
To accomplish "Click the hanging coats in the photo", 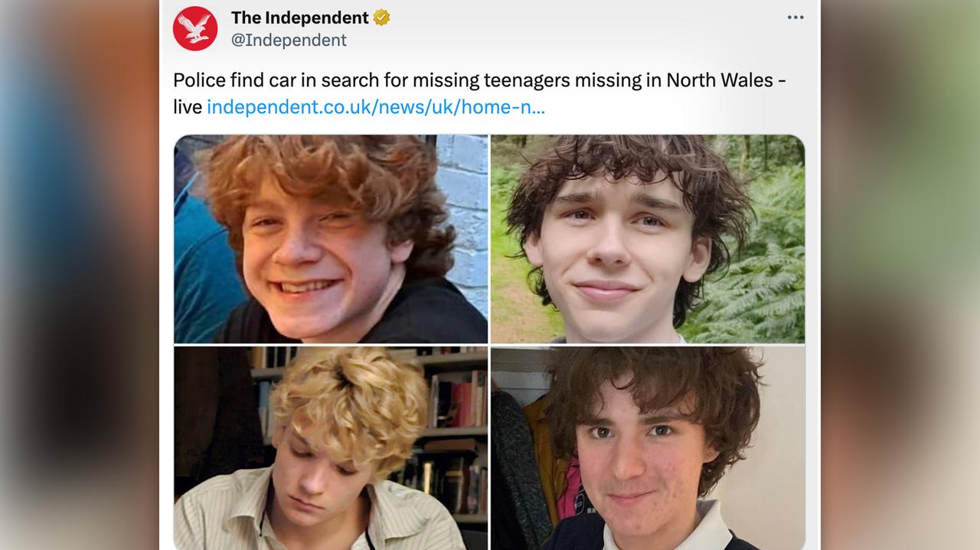I will coord(528,467).
